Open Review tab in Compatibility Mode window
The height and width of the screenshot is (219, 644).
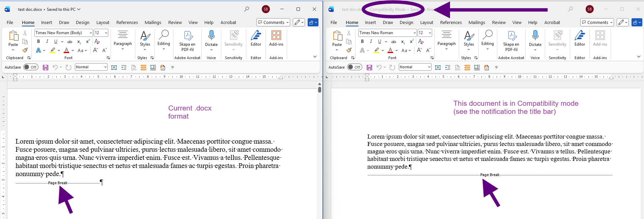pyautogui.click(x=499, y=22)
